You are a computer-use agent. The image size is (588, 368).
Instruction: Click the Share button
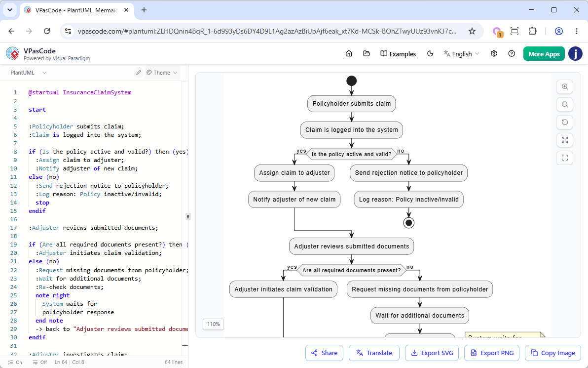324,353
